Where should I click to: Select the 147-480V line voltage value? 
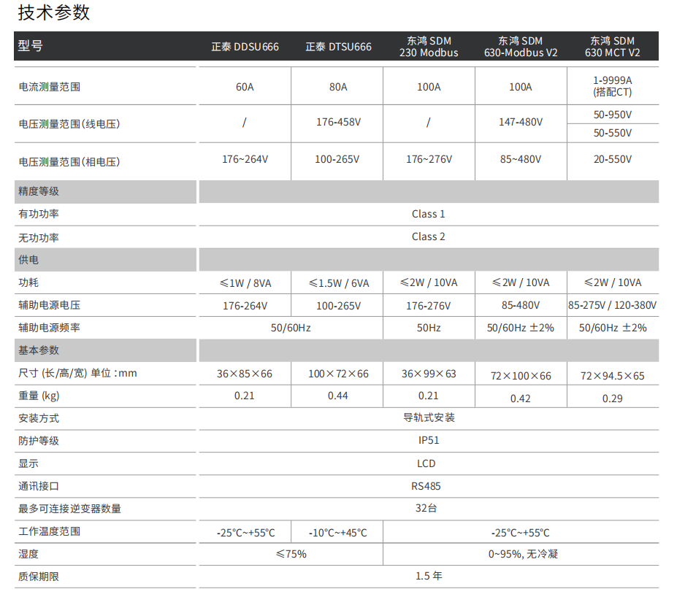pos(521,122)
